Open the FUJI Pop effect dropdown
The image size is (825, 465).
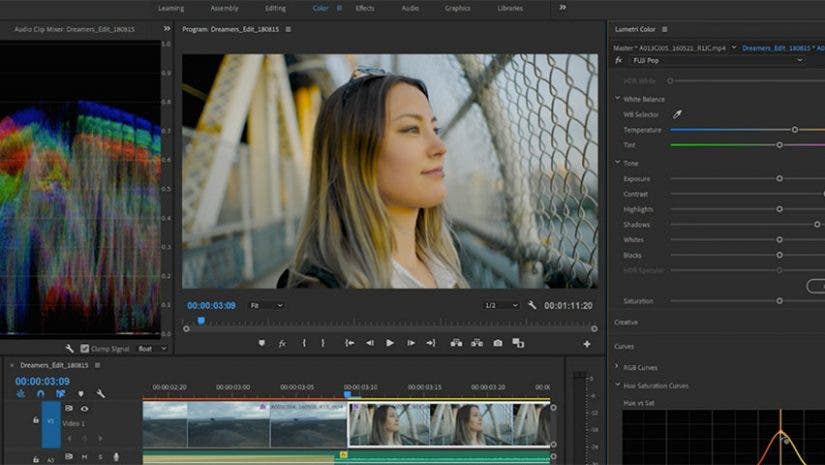pos(717,60)
